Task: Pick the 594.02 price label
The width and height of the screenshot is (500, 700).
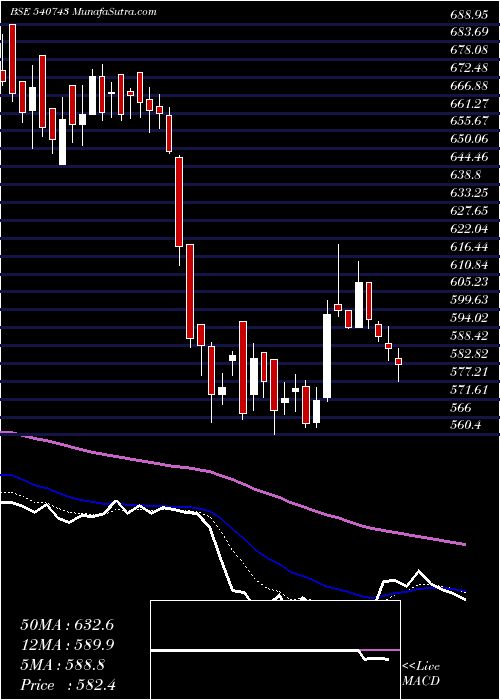Action: pos(468,319)
